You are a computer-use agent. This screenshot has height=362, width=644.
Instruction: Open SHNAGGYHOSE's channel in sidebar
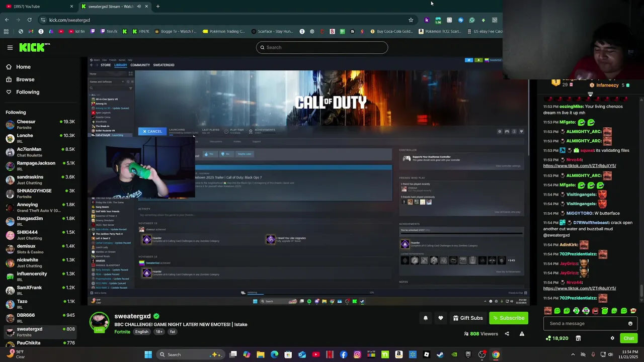click(40, 194)
